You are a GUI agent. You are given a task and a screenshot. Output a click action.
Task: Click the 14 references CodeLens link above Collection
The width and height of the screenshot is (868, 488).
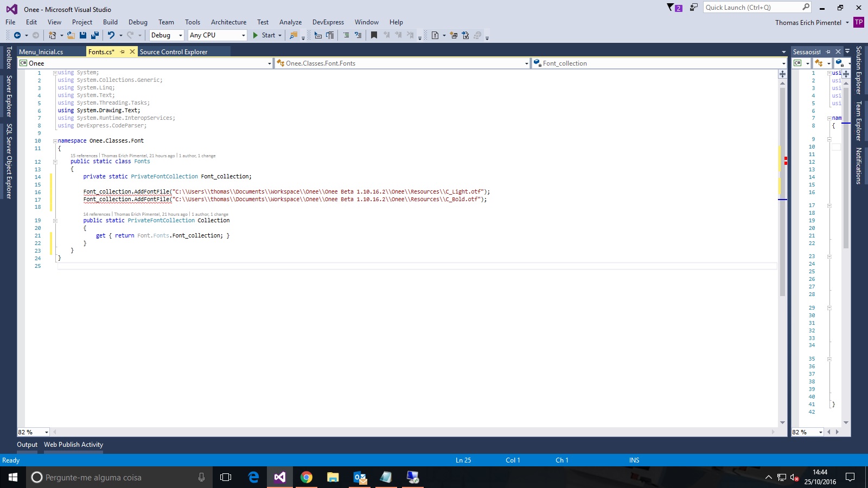[x=97, y=214]
